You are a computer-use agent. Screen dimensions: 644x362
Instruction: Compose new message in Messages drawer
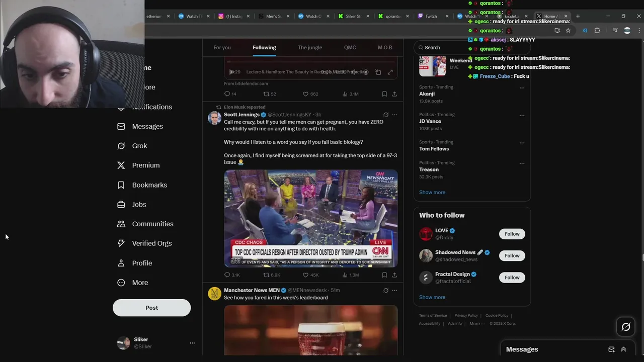coord(611,349)
